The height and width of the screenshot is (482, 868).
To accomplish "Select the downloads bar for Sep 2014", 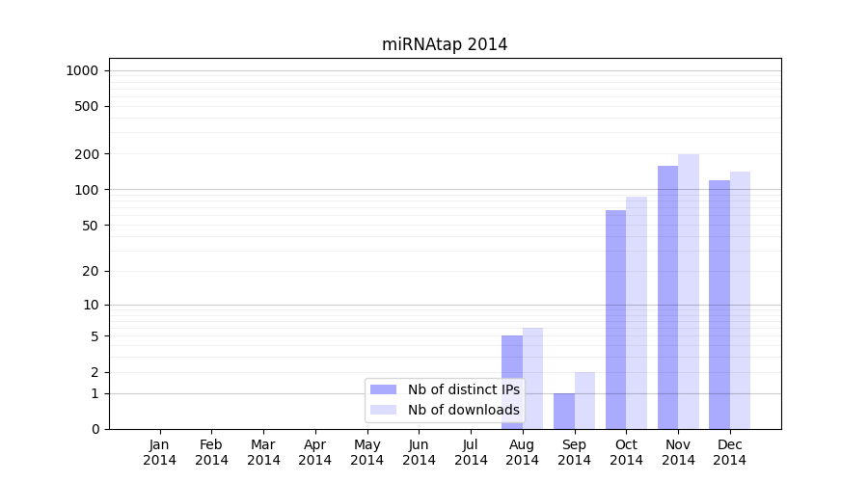I will (584, 400).
